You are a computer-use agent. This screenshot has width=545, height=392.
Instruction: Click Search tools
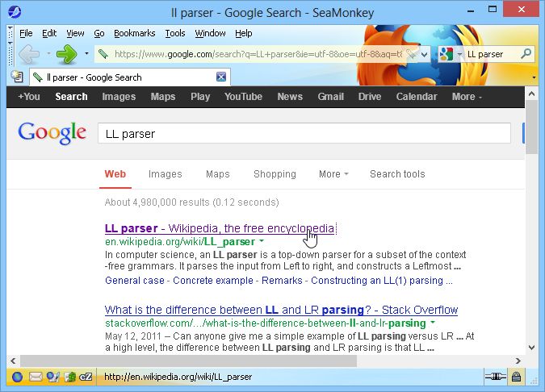pos(397,174)
